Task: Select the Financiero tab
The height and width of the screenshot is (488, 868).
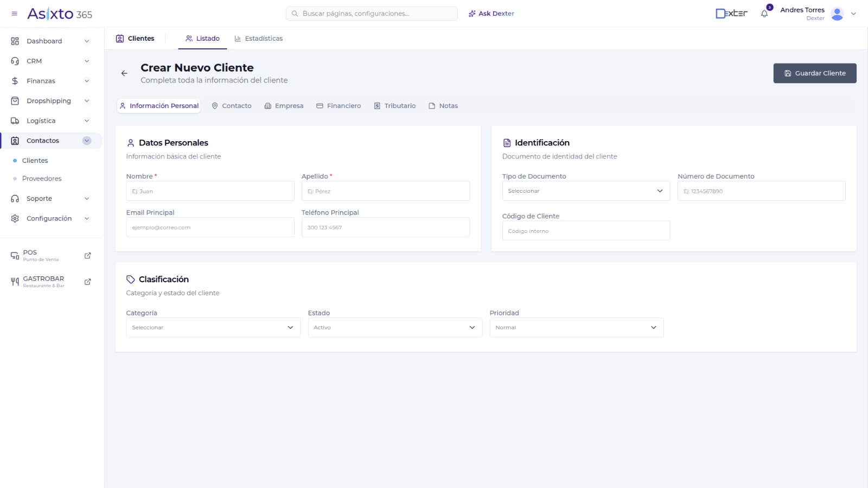Action: pyautogui.click(x=339, y=106)
